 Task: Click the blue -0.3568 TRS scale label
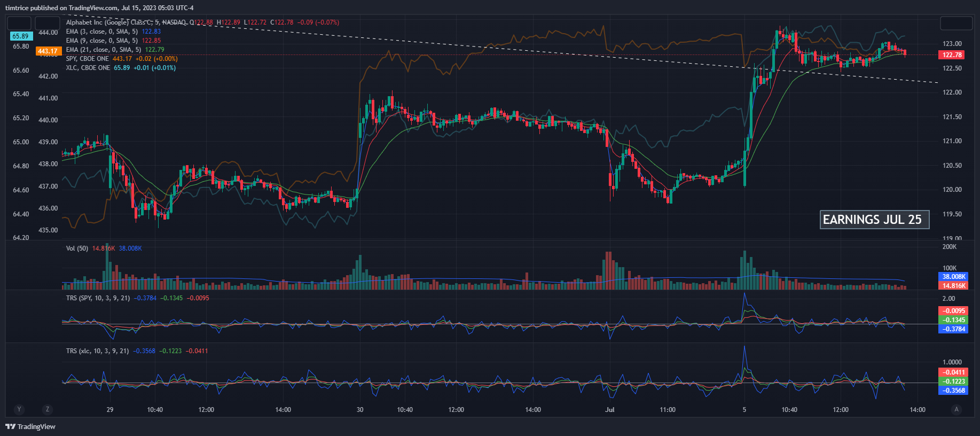953,391
